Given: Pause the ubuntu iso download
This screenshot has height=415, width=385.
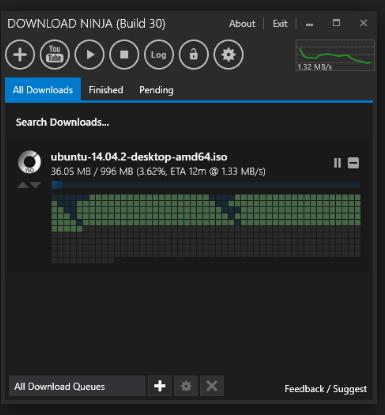Looking at the screenshot, I should click(337, 163).
